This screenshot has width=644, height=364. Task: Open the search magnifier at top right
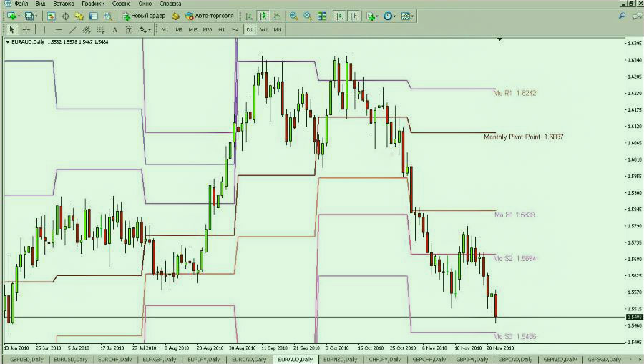[x=621, y=16]
